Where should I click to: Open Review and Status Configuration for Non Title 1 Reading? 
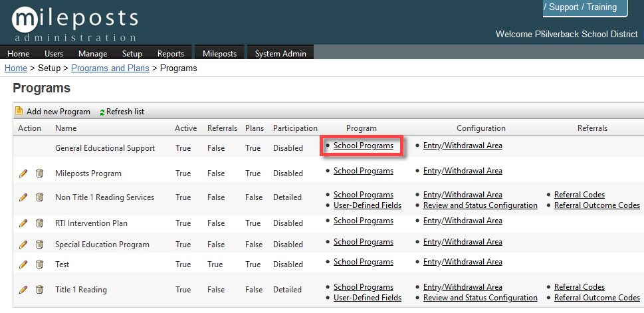[480, 205]
